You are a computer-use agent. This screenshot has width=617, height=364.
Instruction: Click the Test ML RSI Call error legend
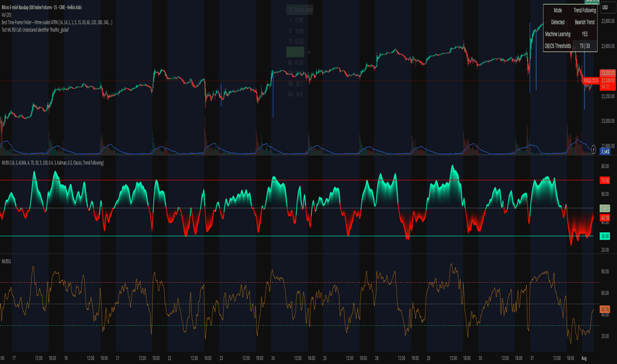(x=35, y=30)
